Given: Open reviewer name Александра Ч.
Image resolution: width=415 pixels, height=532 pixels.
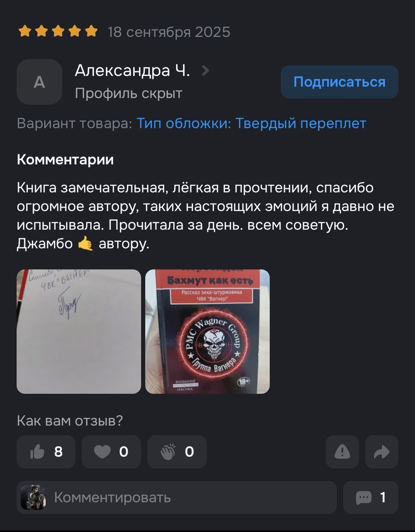Looking at the screenshot, I should click(x=132, y=71).
